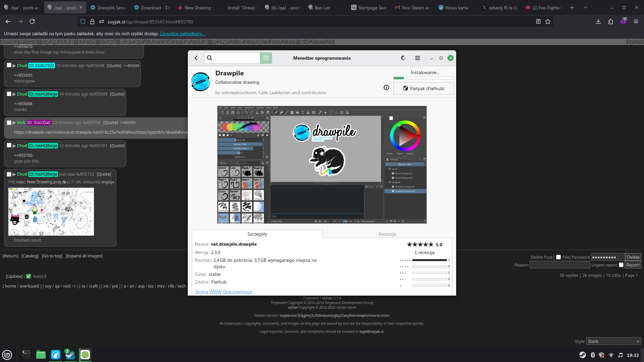Reload the browser page
Viewport: 644px width, 362px height.
[32, 21]
